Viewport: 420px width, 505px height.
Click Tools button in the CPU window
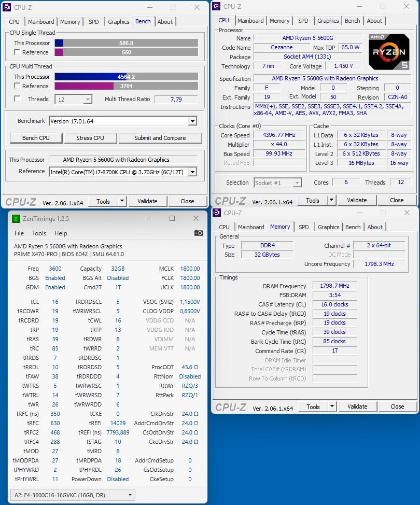coord(313,200)
